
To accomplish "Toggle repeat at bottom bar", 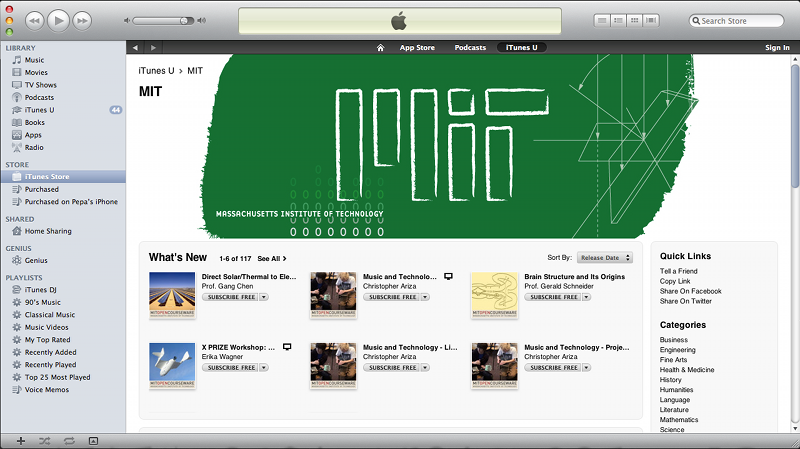I will point(69,441).
